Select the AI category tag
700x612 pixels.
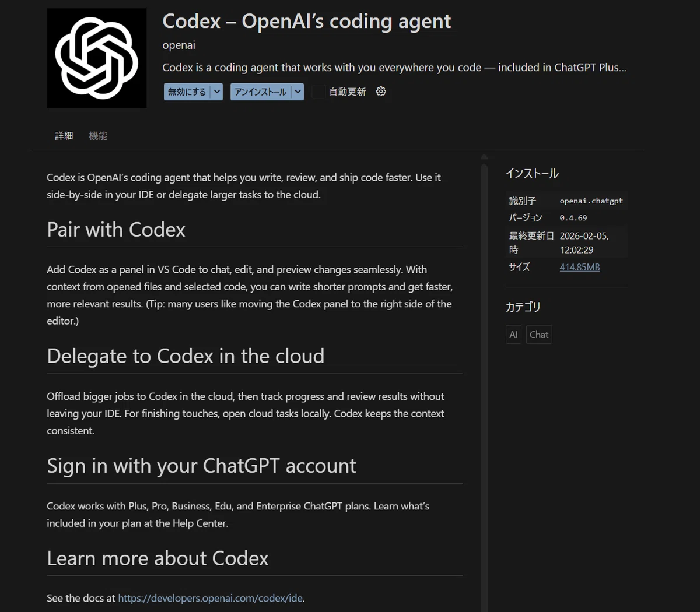click(513, 335)
